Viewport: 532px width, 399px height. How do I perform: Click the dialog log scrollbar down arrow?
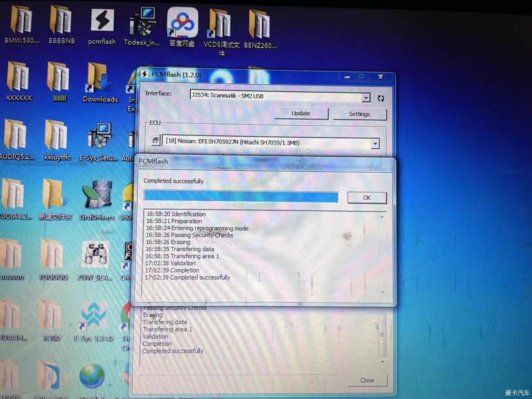click(x=382, y=292)
